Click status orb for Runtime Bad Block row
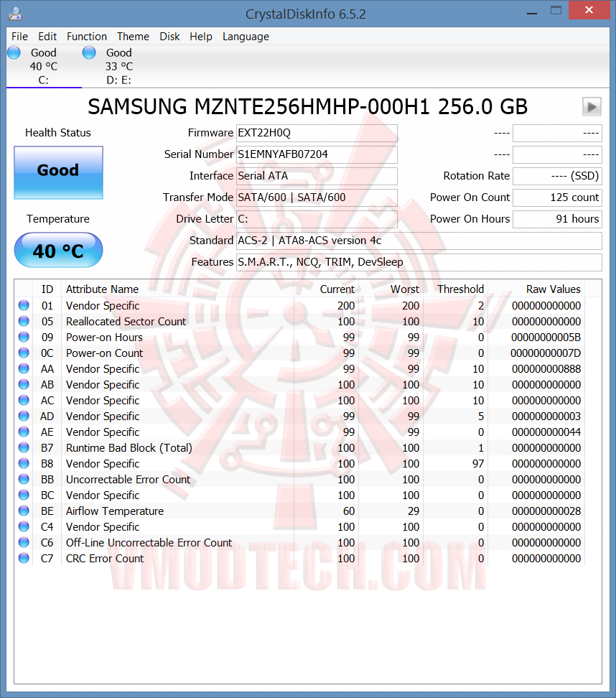This screenshot has height=698, width=616. pyautogui.click(x=24, y=447)
